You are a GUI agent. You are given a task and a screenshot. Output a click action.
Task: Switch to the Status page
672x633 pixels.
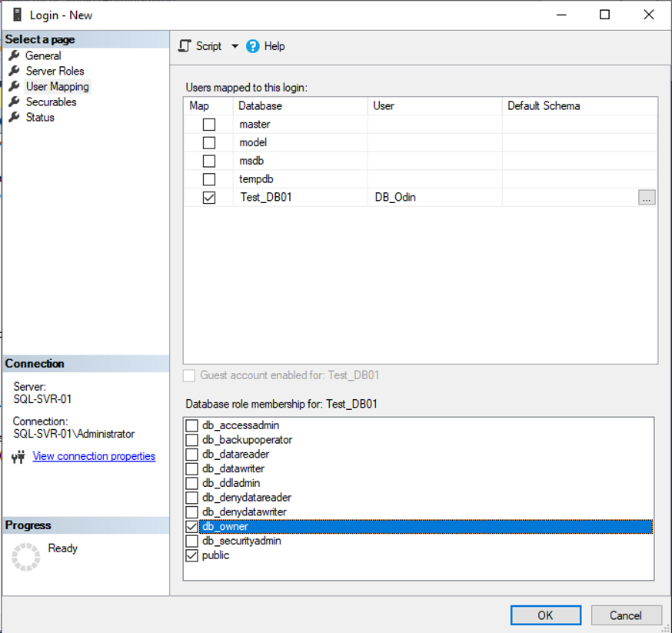click(x=40, y=118)
